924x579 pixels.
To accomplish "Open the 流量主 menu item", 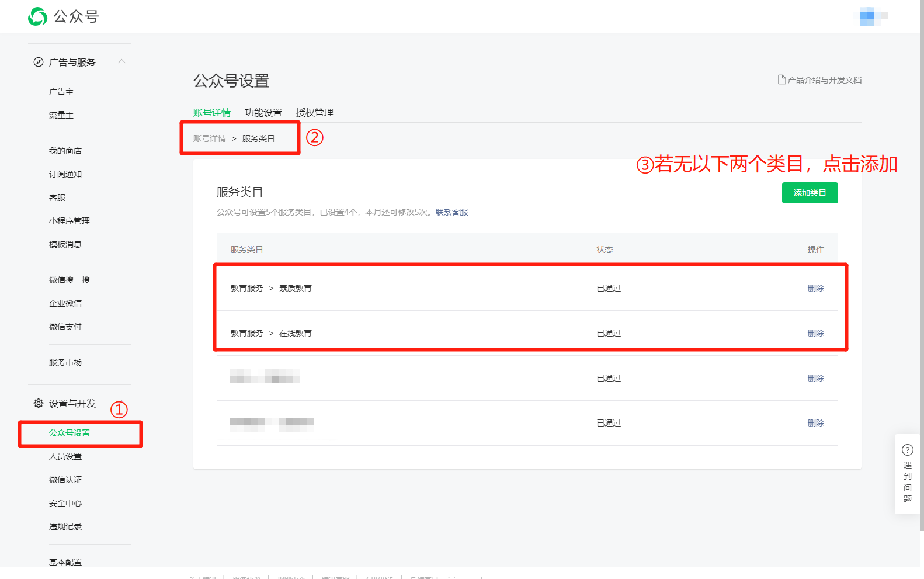I will [x=61, y=115].
